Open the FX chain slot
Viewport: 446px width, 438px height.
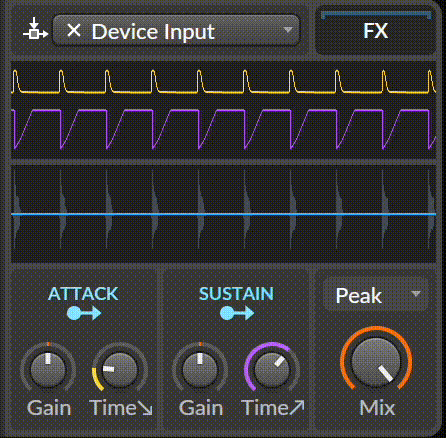[x=375, y=31]
